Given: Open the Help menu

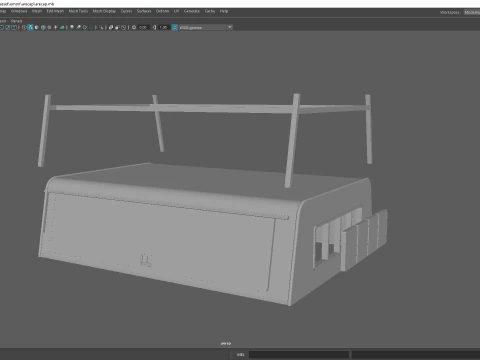Looking at the screenshot, I should 224,11.
